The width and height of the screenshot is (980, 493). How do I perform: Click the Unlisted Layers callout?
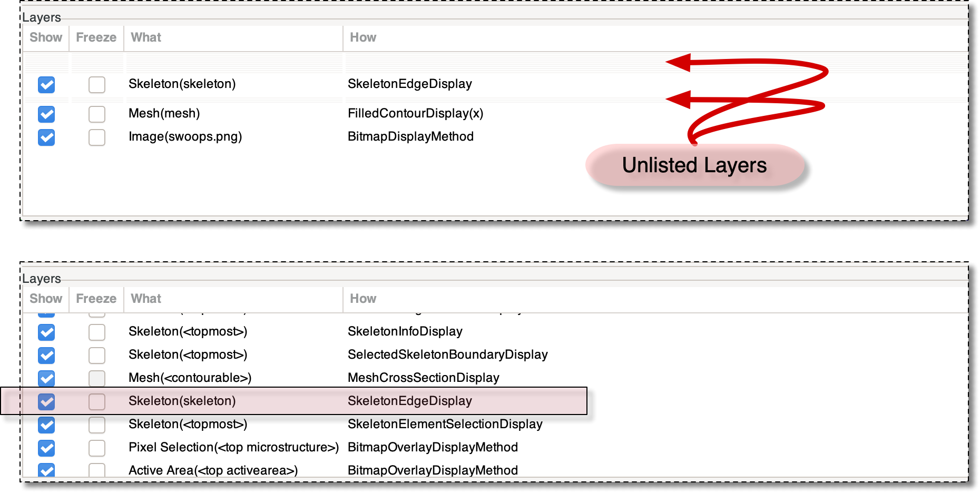(694, 165)
